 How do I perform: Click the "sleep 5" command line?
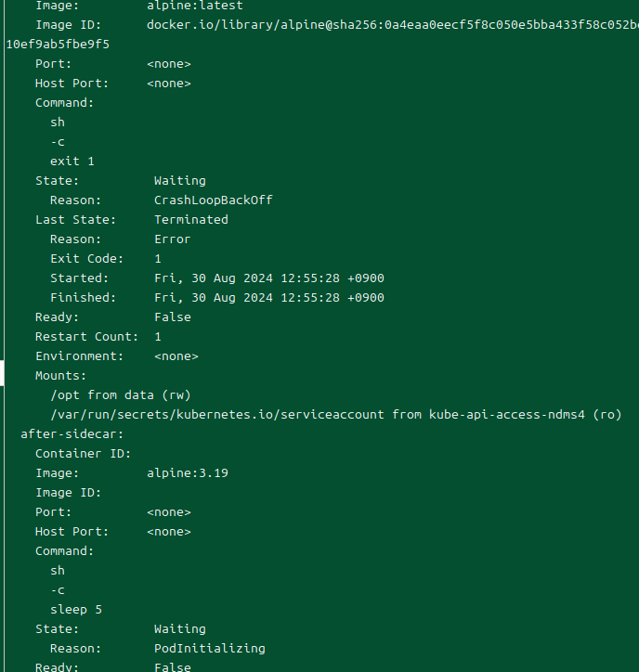point(76,610)
